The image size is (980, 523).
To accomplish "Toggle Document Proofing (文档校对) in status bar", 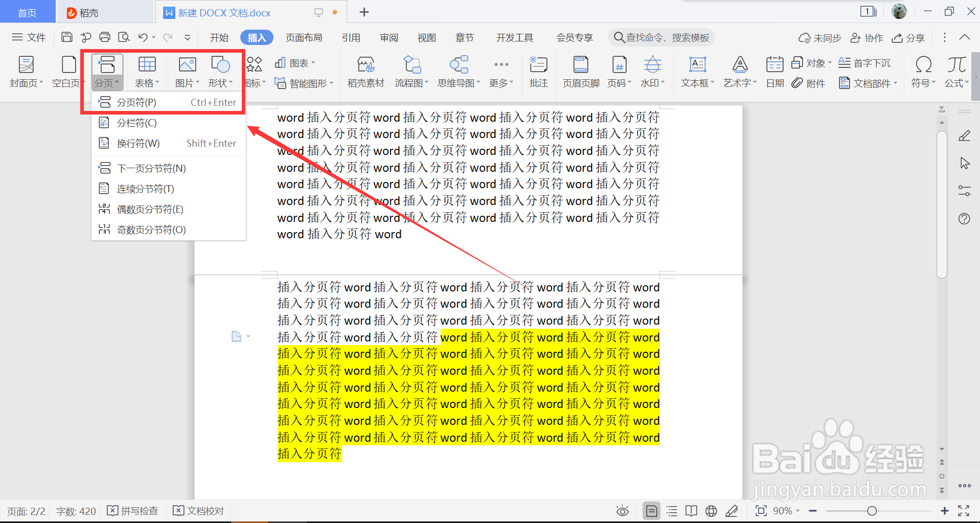I will pyautogui.click(x=199, y=511).
